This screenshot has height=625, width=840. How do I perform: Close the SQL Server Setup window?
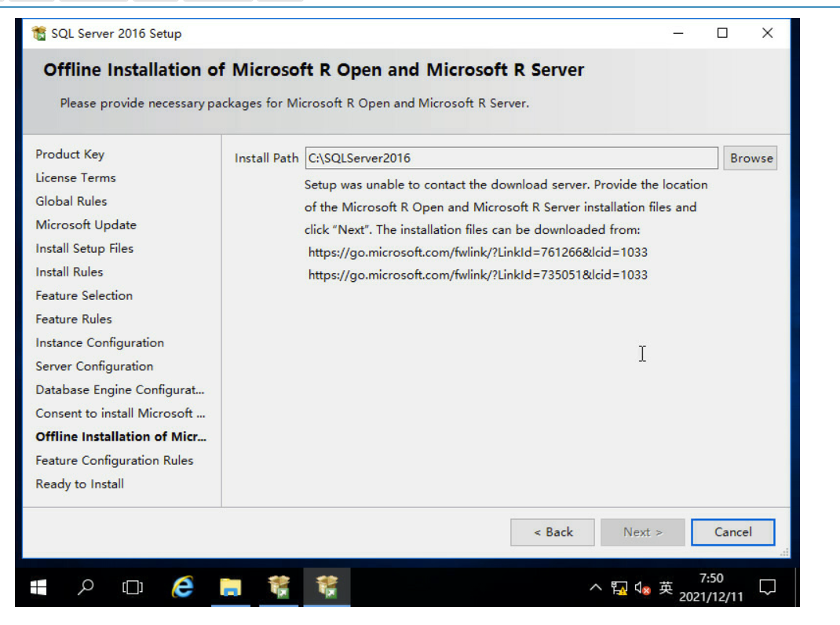pyautogui.click(x=767, y=33)
